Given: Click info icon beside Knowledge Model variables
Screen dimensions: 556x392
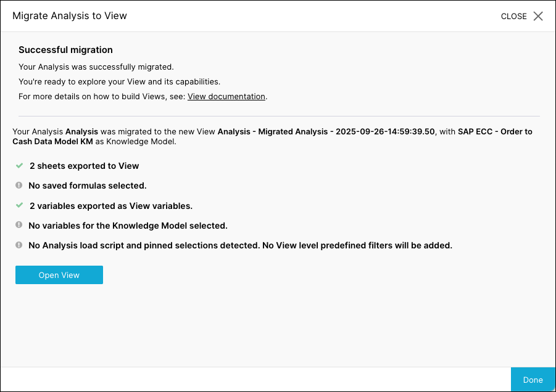Looking at the screenshot, I should [x=19, y=226].
